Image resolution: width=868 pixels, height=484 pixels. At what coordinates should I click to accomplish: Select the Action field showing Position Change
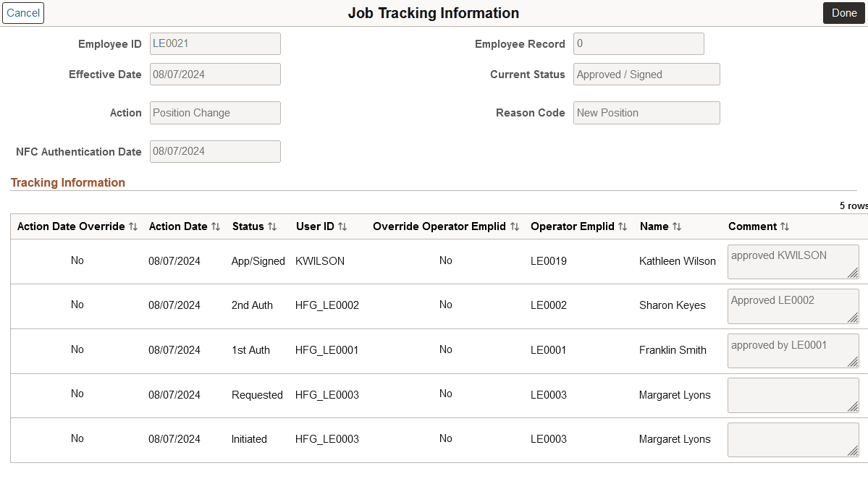point(214,112)
